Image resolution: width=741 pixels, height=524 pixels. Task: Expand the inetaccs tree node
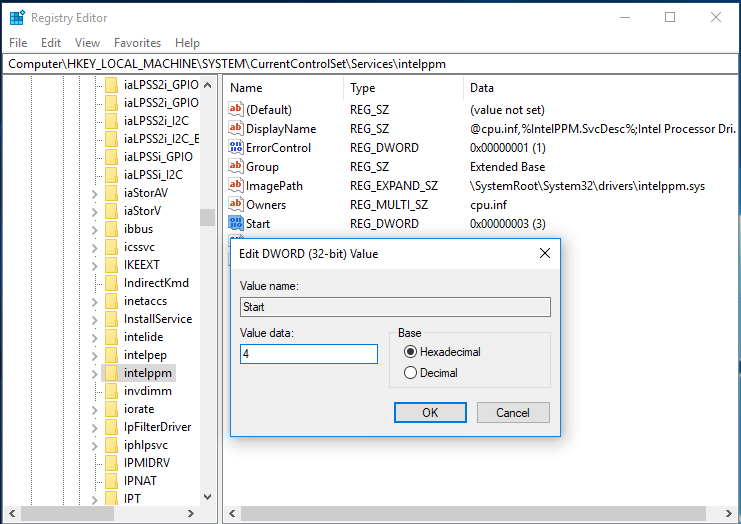pyautogui.click(x=95, y=301)
